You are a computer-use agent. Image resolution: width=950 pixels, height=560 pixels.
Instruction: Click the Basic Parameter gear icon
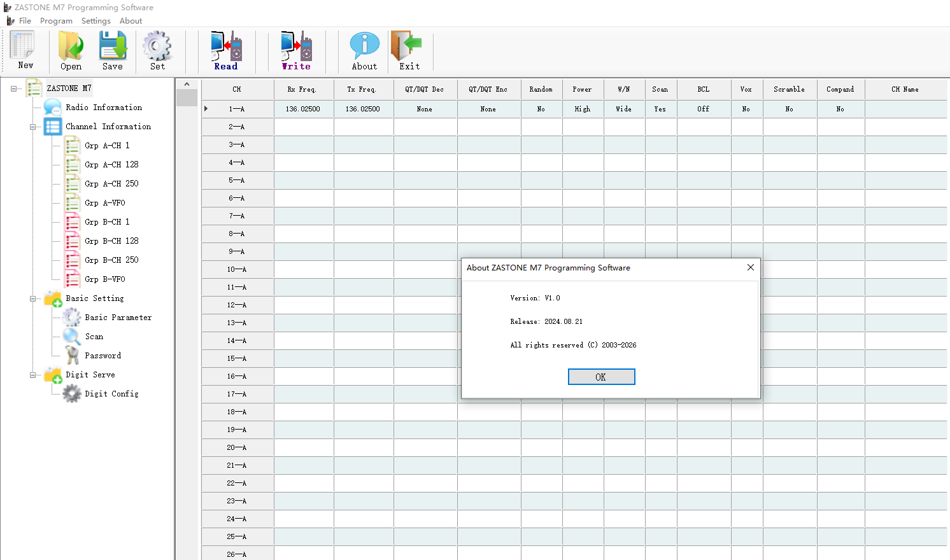[72, 318]
